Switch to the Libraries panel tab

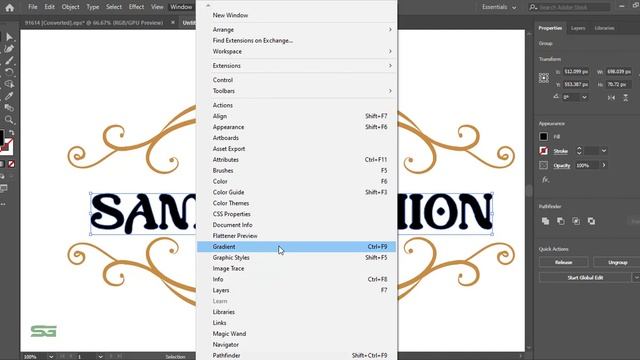[x=604, y=28]
